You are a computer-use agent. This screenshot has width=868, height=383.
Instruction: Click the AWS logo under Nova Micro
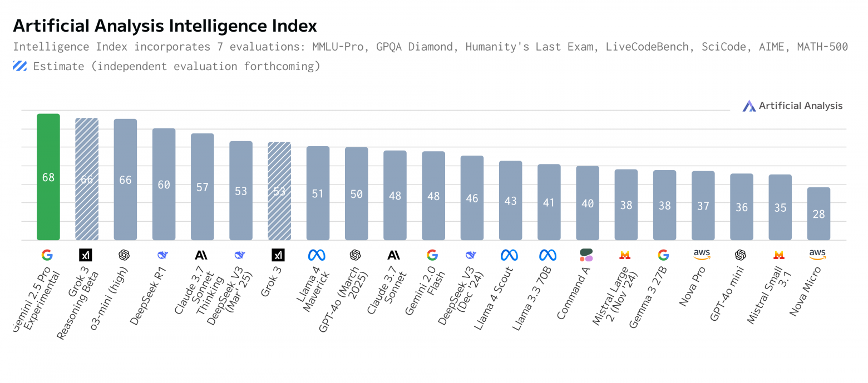click(x=817, y=255)
